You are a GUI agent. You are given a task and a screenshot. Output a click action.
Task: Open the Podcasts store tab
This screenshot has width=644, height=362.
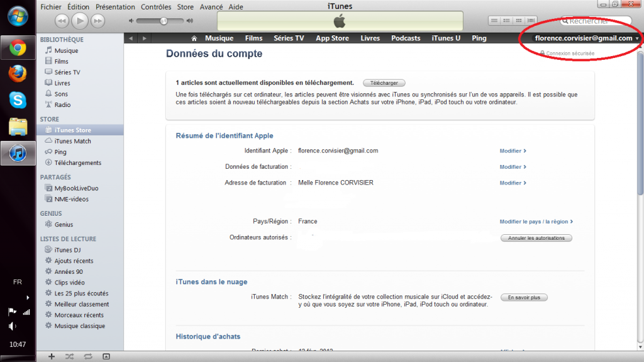pos(406,38)
